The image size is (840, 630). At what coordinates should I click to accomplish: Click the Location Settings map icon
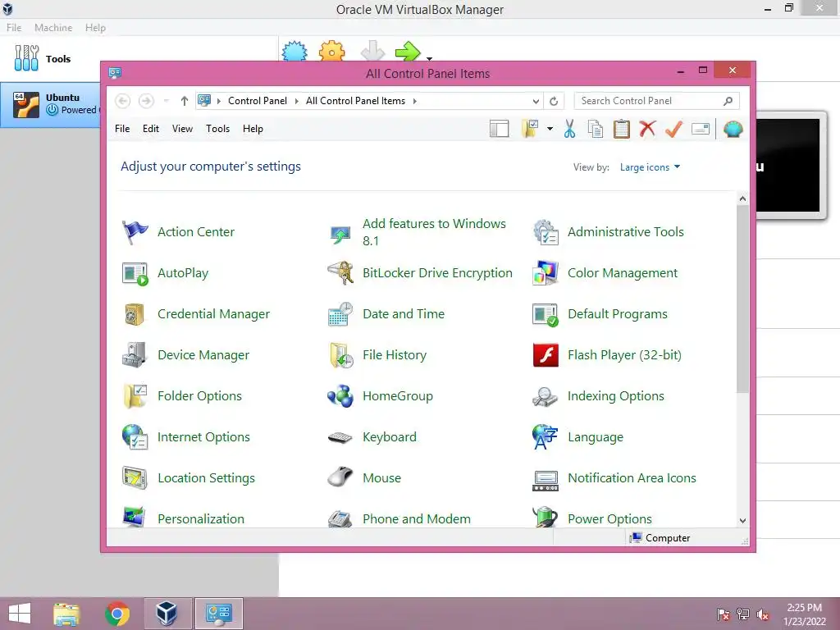(135, 478)
